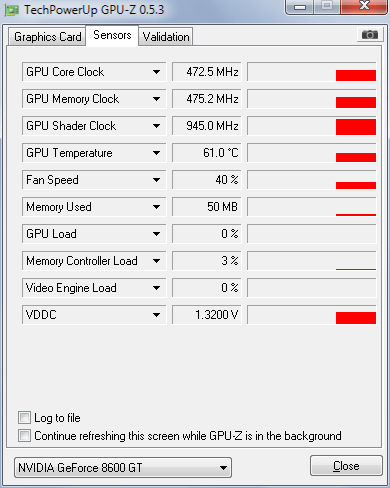Minimize the GPU-Z window
Image resolution: width=390 pixels, height=488 pixels.
(300, 7)
